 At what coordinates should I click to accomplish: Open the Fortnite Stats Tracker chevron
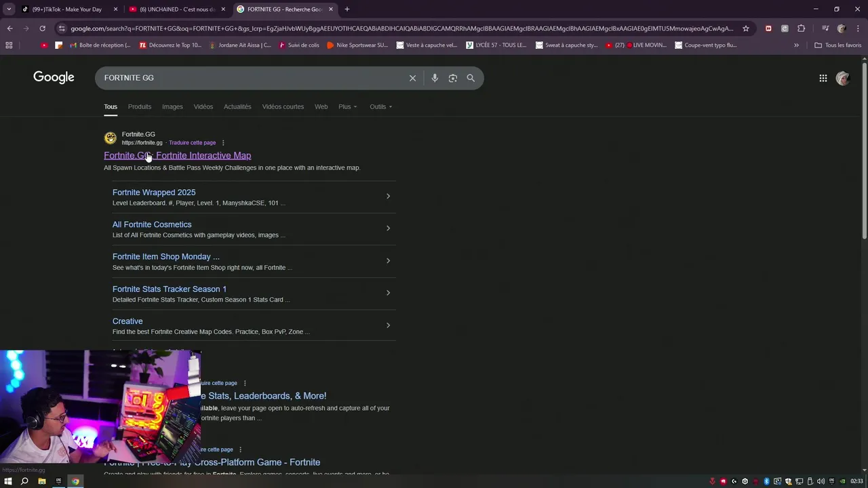point(388,293)
